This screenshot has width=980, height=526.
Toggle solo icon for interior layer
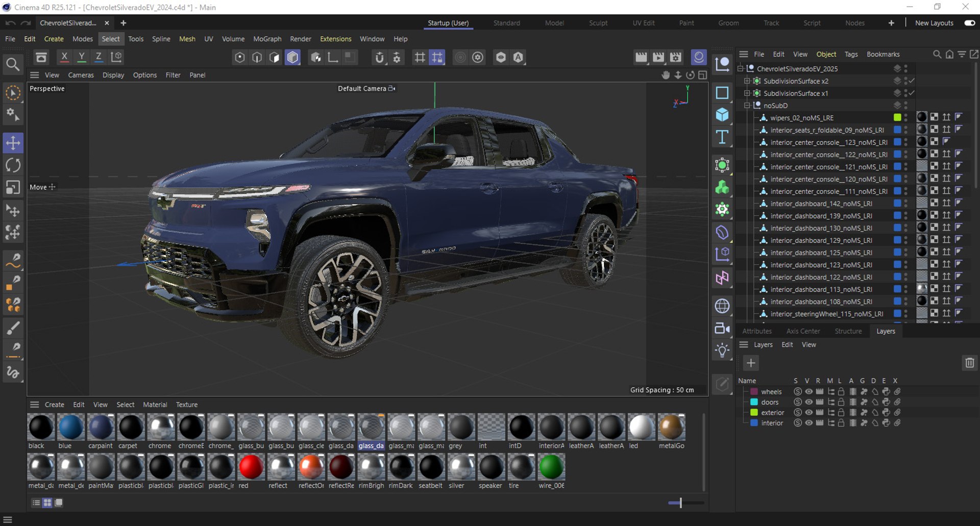pyautogui.click(x=798, y=423)
